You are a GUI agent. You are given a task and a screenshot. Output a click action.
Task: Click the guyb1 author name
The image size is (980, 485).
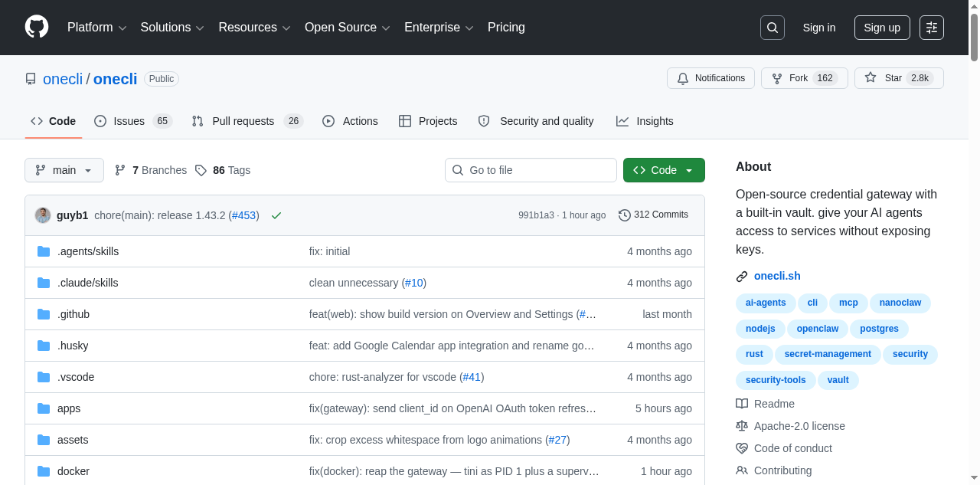pos(72,215)
